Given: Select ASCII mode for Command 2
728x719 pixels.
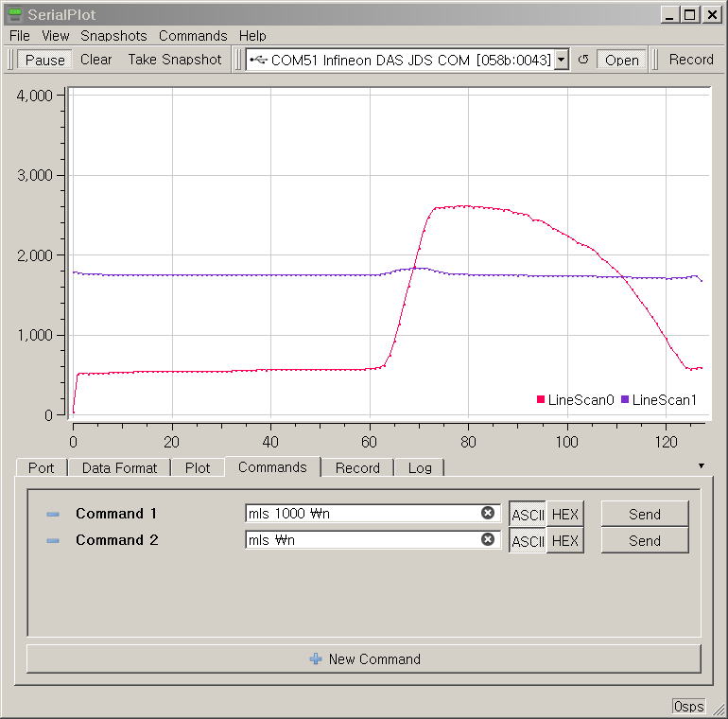Looking at the screenshot, I should click(528, 540).
